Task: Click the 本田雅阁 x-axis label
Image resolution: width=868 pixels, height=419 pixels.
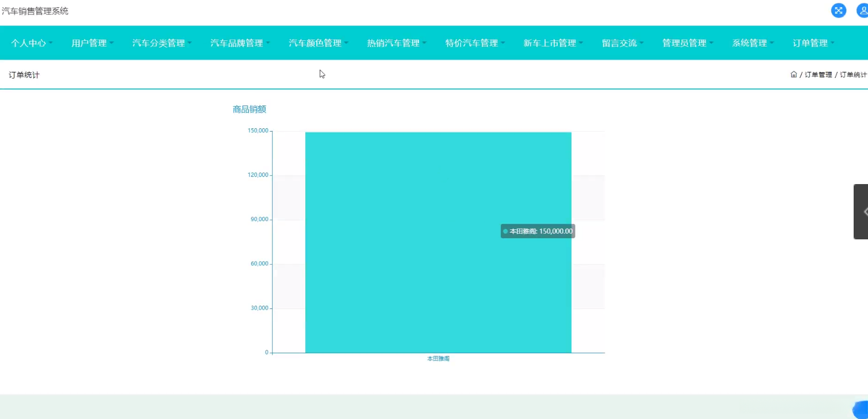Action: coord(438,359)
